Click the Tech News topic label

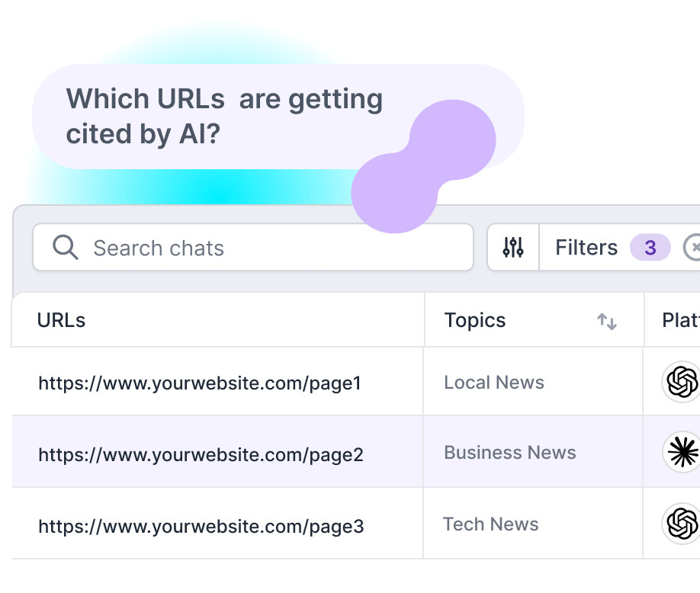490,524
